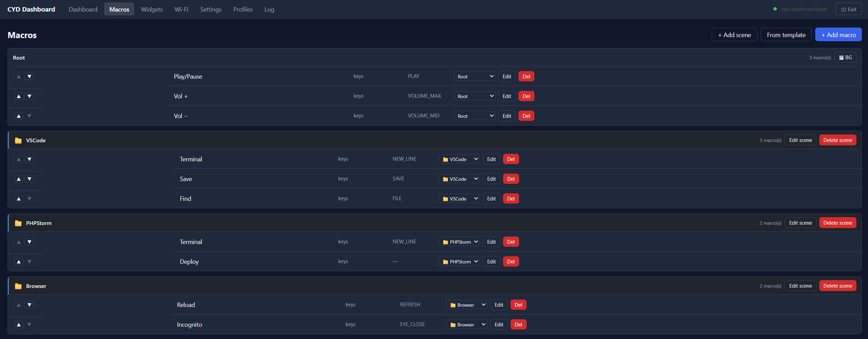The width and height of the screenshot is (868, 339).
Task: Open scene dropdown for Play/Pause macro
Action: 475,77
